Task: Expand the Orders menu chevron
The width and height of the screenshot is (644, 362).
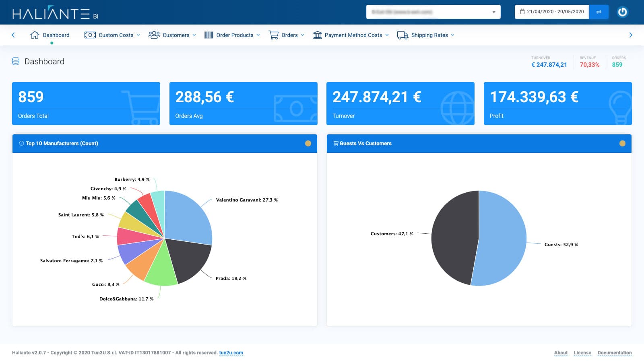Action: 303,35
